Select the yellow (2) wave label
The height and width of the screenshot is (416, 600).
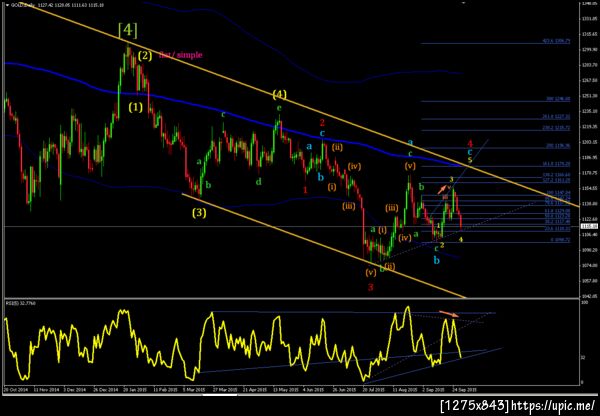click(145, 56)
